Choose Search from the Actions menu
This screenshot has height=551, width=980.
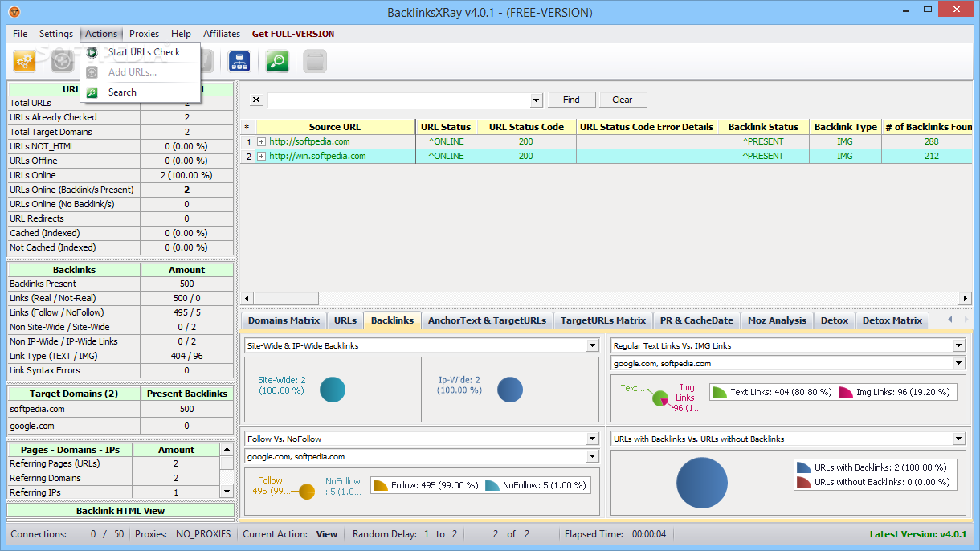click(141, 92)
